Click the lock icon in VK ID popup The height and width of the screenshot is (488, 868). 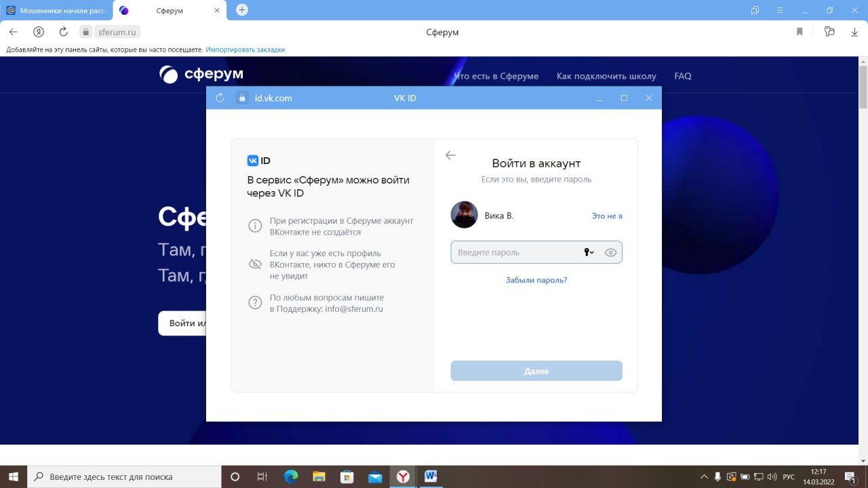click(242, 98)
